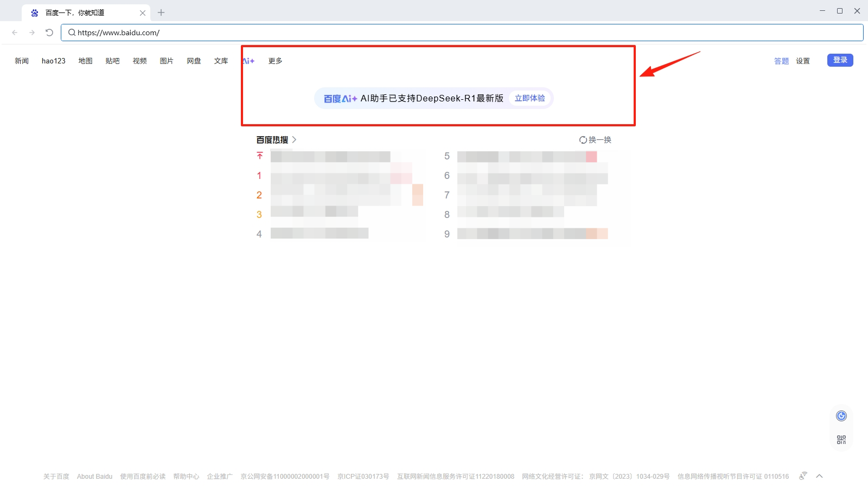Click 信息网络传播视听节目许可证 0110516 footer text
Screen dimensions: 868x488
tap(733, 477)
